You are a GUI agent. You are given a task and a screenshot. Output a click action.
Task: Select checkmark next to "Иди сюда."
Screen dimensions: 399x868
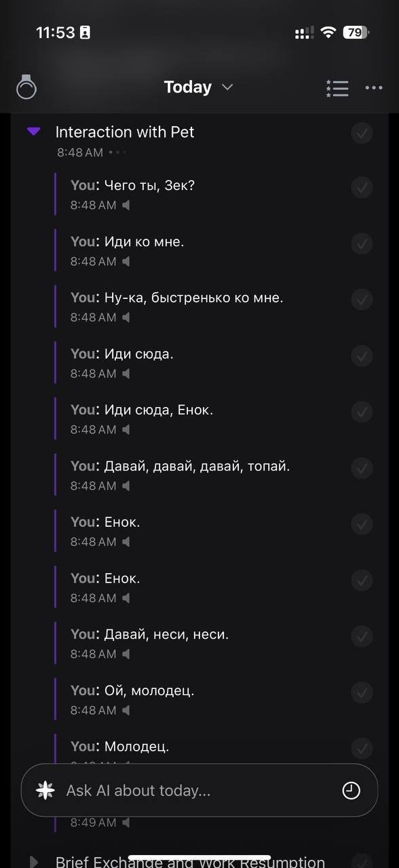[362, 355]
